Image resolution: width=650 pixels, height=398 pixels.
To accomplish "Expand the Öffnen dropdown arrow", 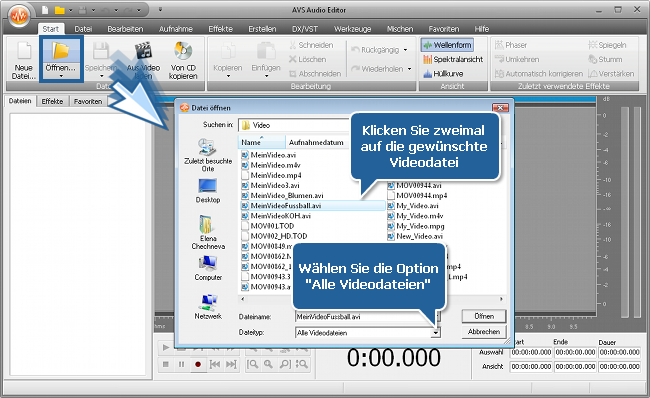I will 61,76.
